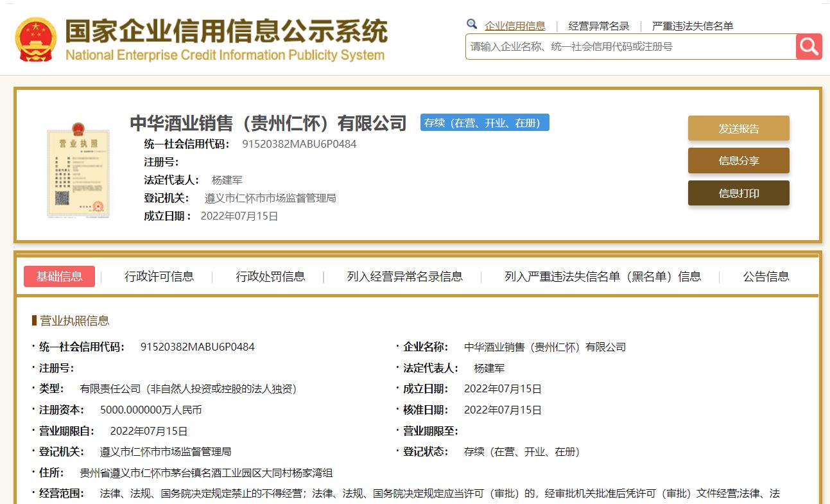Click the small magnifier icon beside 企业信用信息
830x504 pixels.
point(472,24)
